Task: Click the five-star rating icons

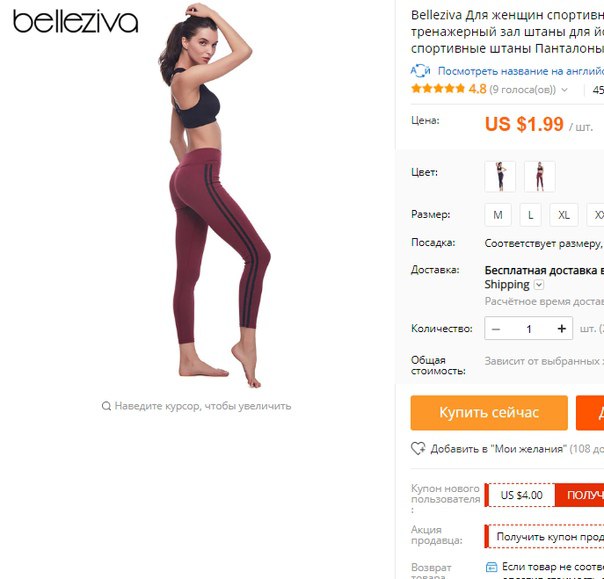Action: pos(438,89)
